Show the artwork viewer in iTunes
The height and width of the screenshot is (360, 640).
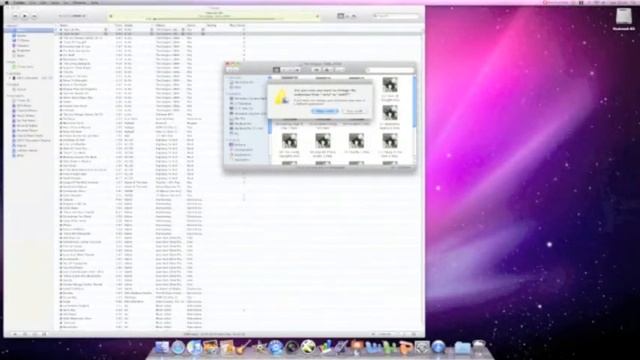(x=44, y=334)
